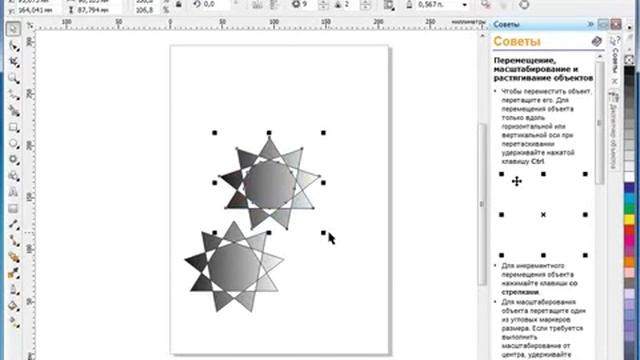The height and width of the screenshot is (360, 640).
Task: Select the Text tool
Action: tap(13, 192)
